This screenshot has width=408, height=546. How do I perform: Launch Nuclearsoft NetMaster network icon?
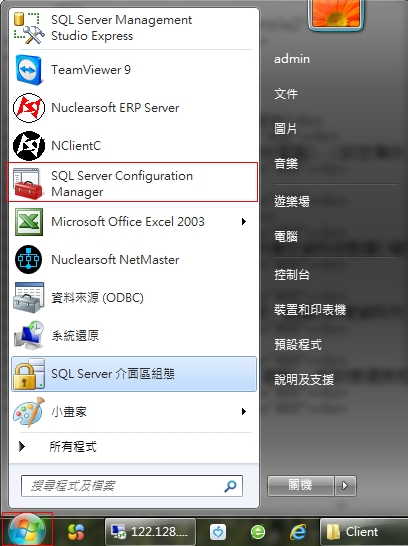click(29, 260)
